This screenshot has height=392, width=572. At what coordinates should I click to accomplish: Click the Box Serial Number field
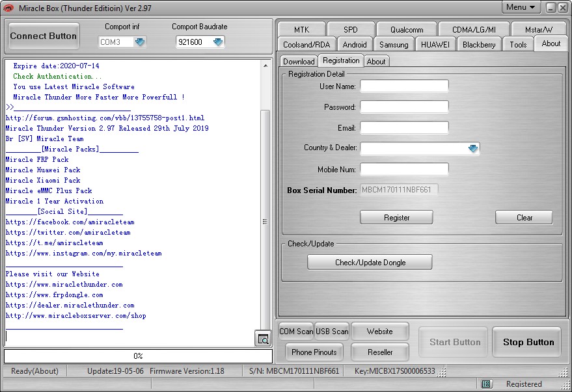(399, 190)
